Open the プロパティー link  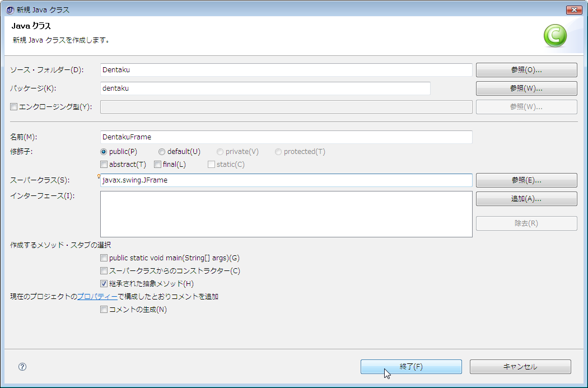pos(97,297)
